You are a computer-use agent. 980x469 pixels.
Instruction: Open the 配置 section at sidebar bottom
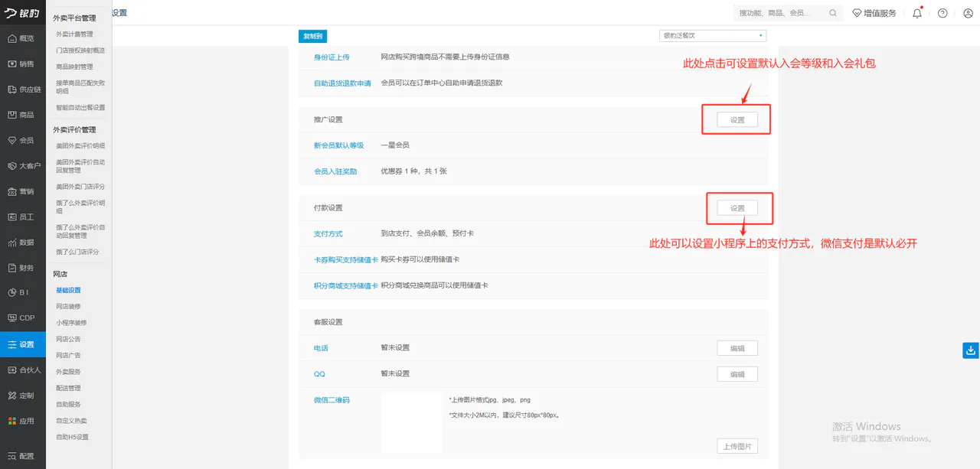(x=22, y=456)
